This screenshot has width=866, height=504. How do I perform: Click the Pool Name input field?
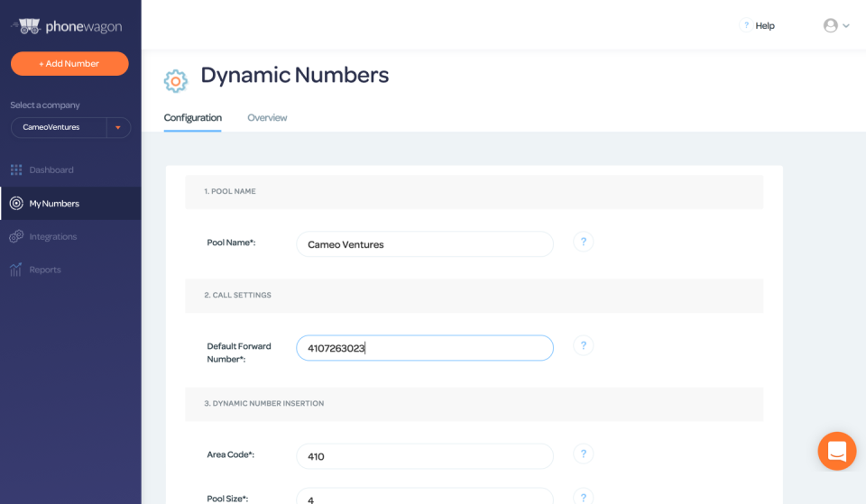(x=424, y=244)
